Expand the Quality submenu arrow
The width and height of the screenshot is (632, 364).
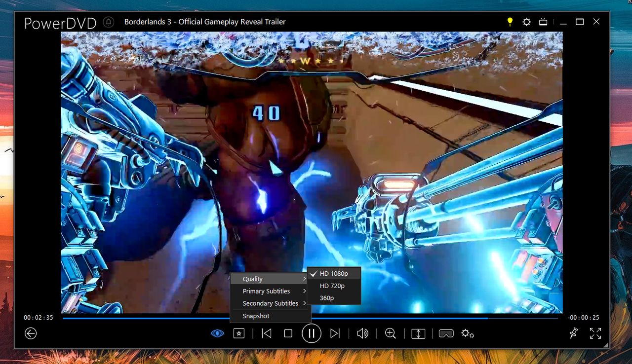(305, 279)
